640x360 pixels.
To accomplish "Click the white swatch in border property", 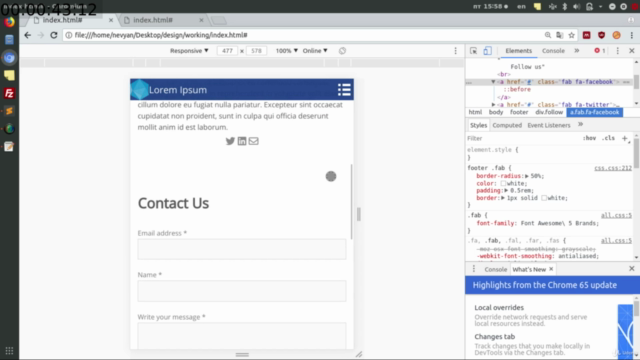I will pos(544,198).
